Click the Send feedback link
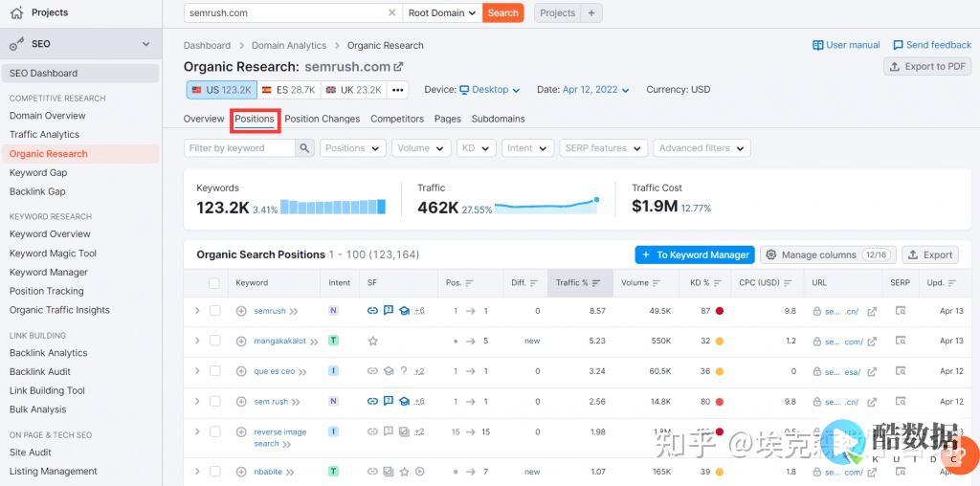The image size is (980, 486). [932, 45]
